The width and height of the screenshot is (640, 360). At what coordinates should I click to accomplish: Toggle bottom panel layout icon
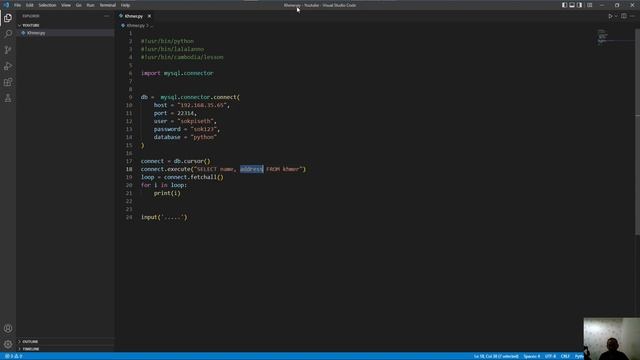(x=572, y=5)
